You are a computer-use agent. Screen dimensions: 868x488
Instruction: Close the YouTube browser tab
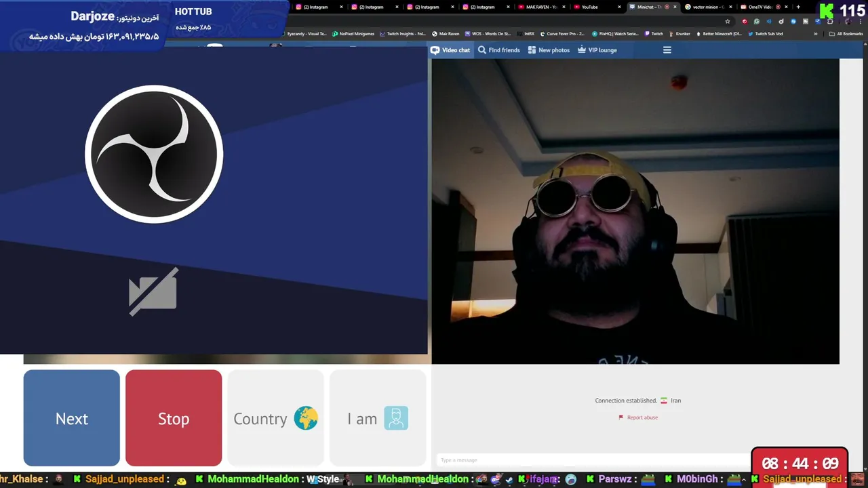coord(619,7)
